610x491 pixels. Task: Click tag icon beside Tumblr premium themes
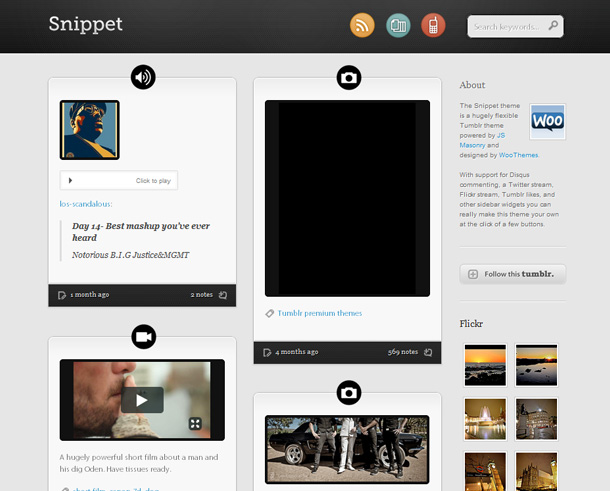pos(270,313)
